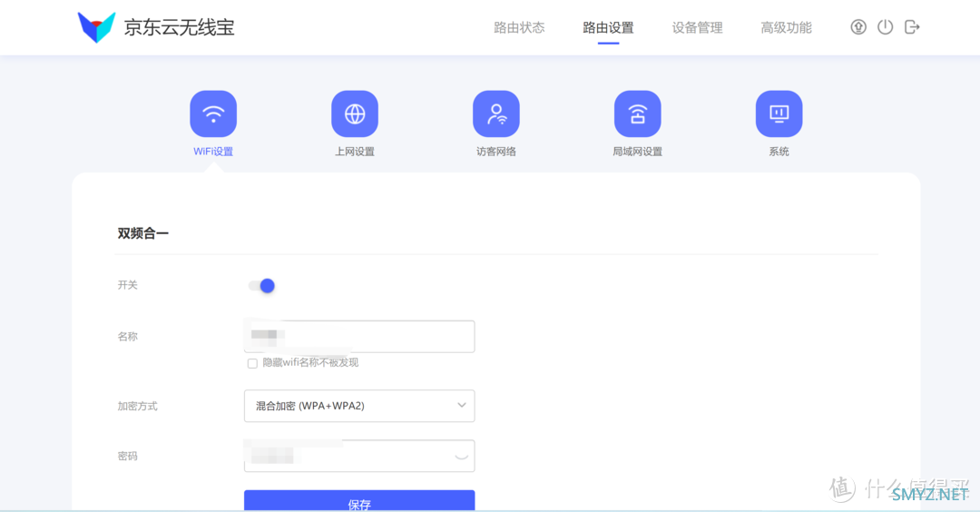The height and width of the screenshot is (512, 980).
Task: Click the 访客网络 label text
Action: pos(496,152)
